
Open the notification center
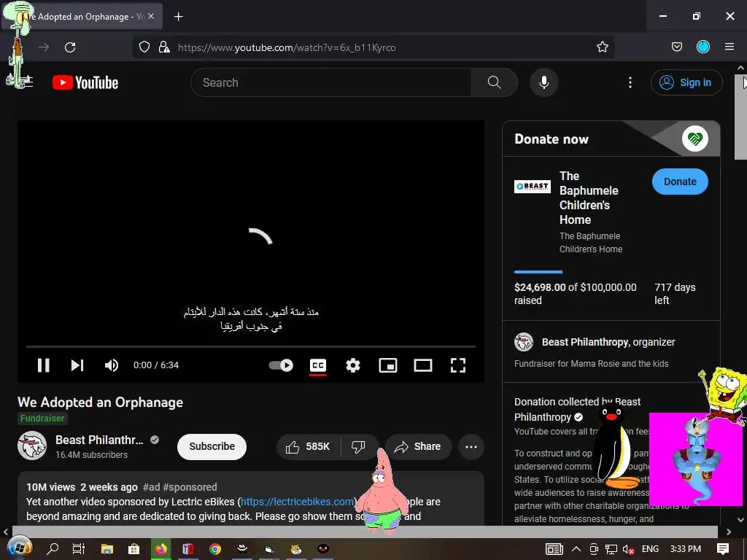(723, 549)
